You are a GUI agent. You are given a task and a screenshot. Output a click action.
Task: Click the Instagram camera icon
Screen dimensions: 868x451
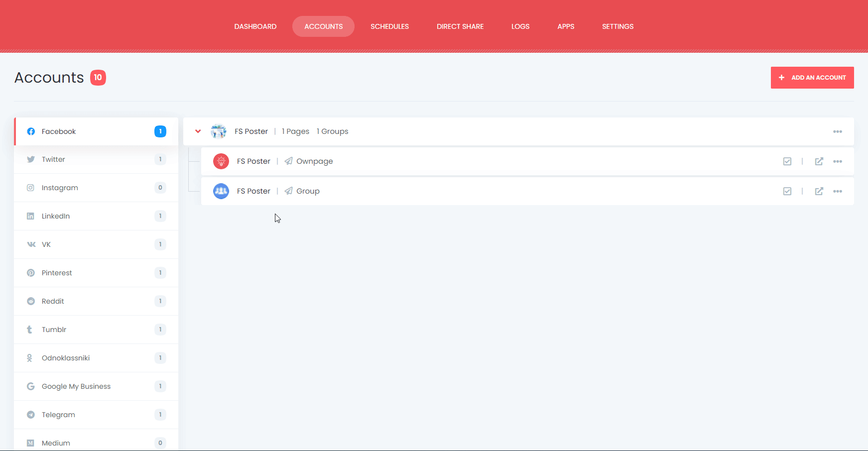[30, 188]
